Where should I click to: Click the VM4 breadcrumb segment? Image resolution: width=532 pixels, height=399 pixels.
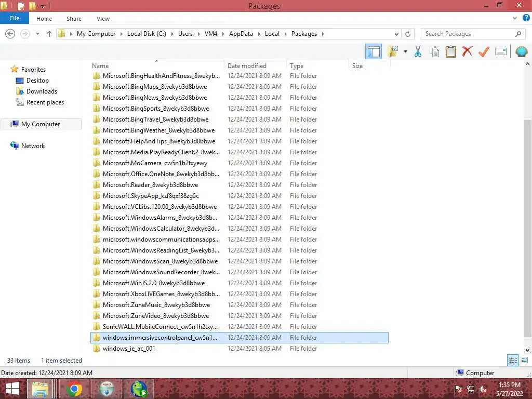211,34
